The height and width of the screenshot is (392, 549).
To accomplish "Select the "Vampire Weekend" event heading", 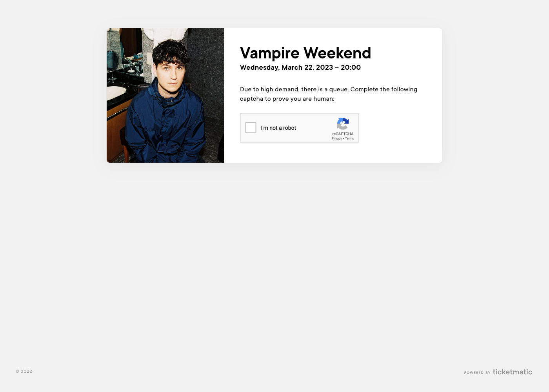I will point(305,53).
